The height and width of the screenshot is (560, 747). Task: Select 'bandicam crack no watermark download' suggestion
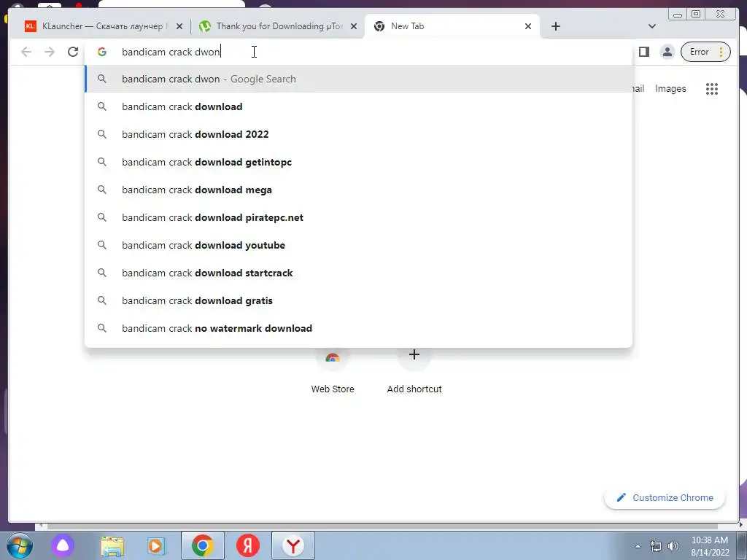pyautogui.click(x=358, y=328)
